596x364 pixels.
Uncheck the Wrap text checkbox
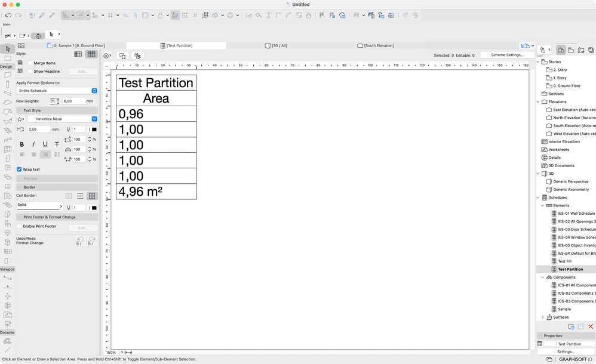[19, 169]
